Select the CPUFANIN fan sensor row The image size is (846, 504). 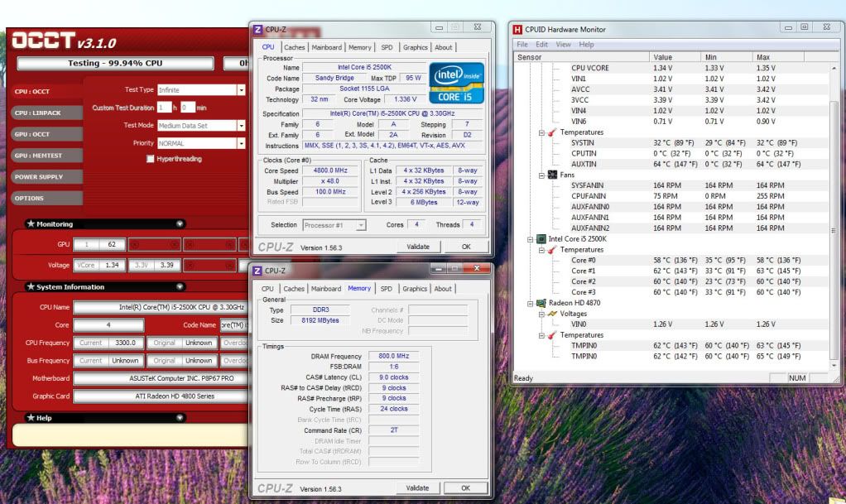click(673, 196)
